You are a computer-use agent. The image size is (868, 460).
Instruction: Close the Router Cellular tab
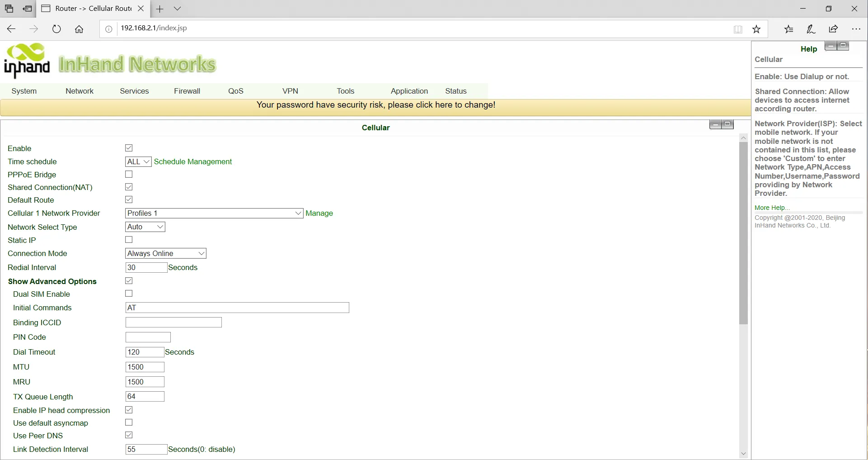coord(141,9)
